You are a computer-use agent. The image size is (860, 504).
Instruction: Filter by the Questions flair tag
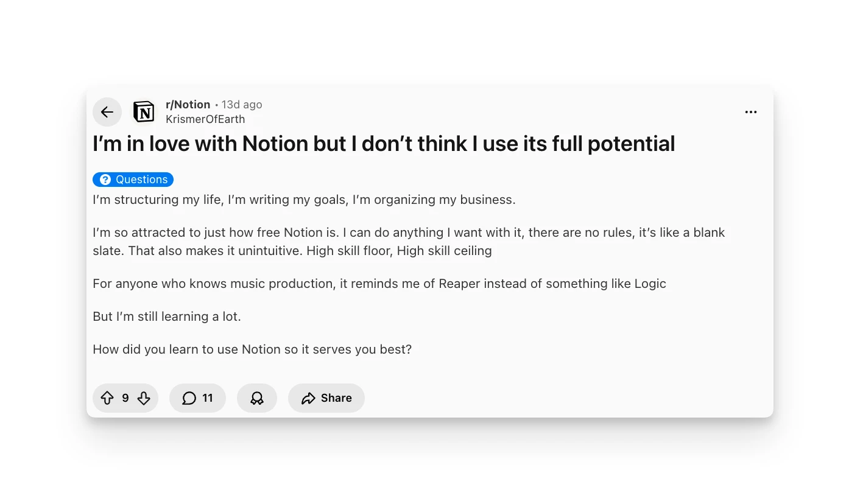[141, 180]
